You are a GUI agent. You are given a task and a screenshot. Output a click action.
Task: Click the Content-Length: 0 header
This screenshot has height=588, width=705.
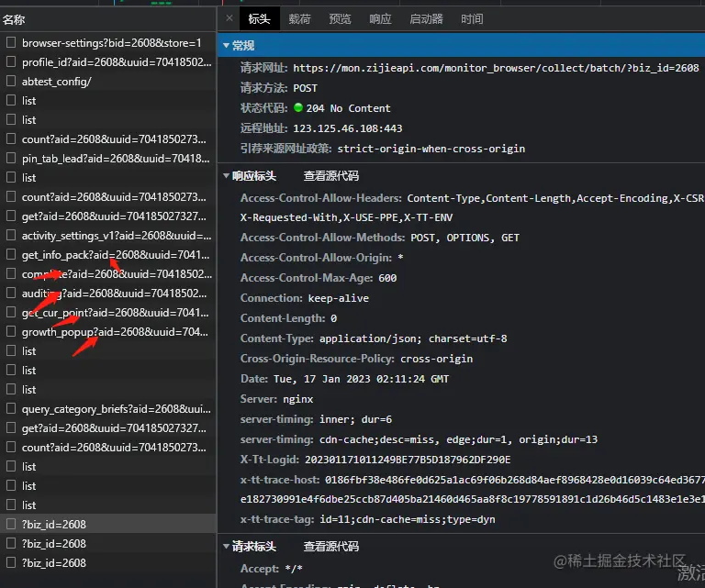coord(288,318)
